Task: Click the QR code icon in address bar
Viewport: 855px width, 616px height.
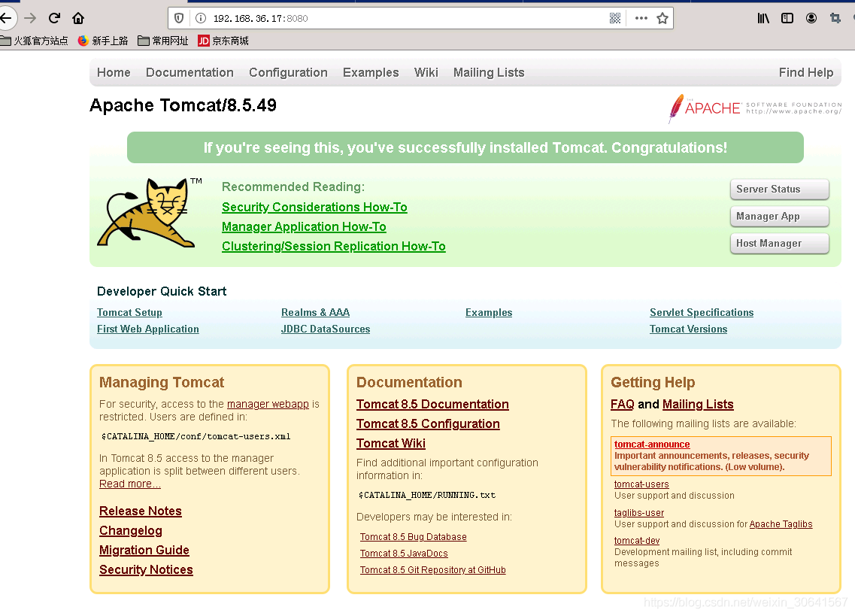Action: 615,18
